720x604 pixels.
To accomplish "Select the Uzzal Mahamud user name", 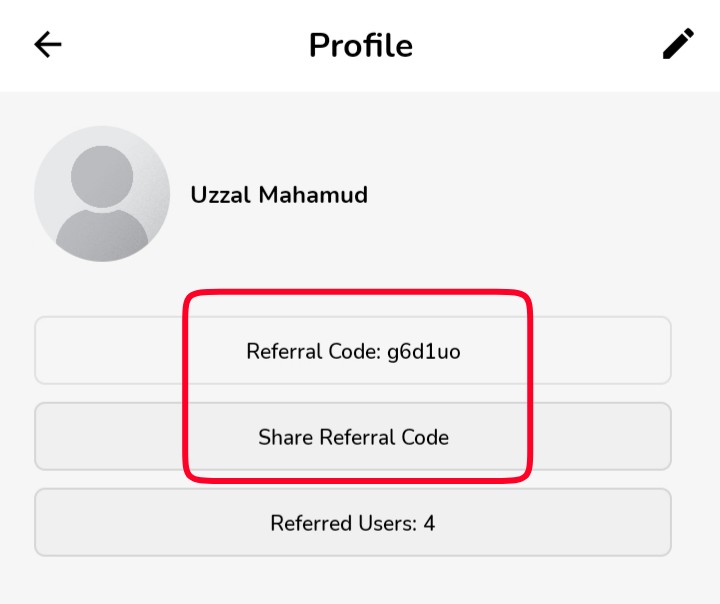I will pyautogui.click(x=279, y=195).
